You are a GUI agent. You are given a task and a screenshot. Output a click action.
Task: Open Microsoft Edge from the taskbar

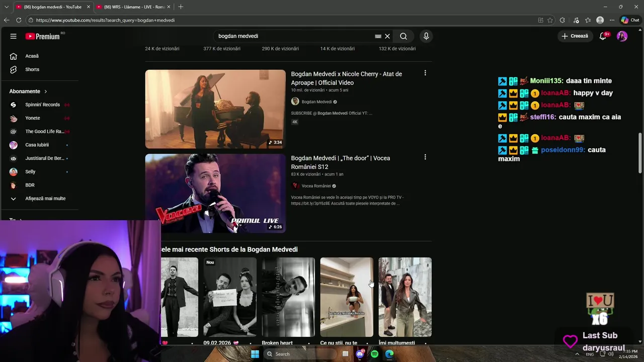[x=389, y=354]
